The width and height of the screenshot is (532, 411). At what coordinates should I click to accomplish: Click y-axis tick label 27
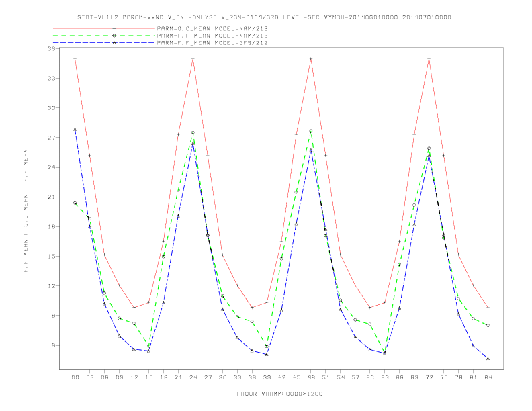coord(52,138)
